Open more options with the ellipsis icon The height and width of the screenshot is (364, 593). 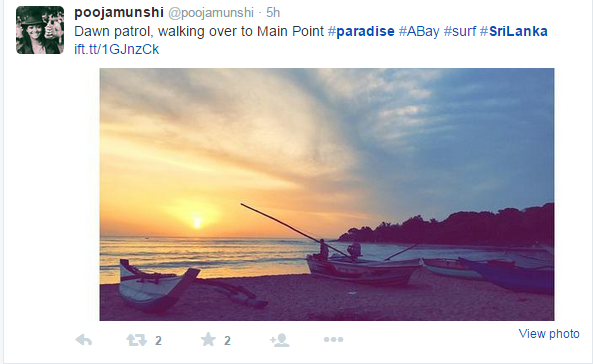tap(334, 339)
